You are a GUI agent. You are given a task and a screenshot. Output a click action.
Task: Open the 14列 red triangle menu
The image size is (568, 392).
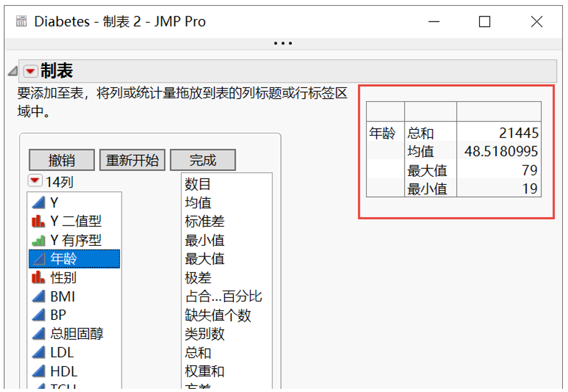point(35,180)
